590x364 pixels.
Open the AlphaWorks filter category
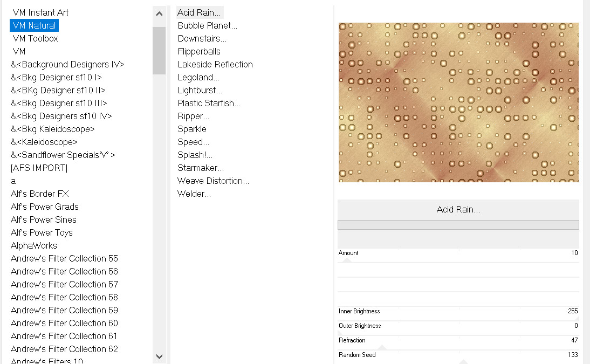tap(33, 245)
